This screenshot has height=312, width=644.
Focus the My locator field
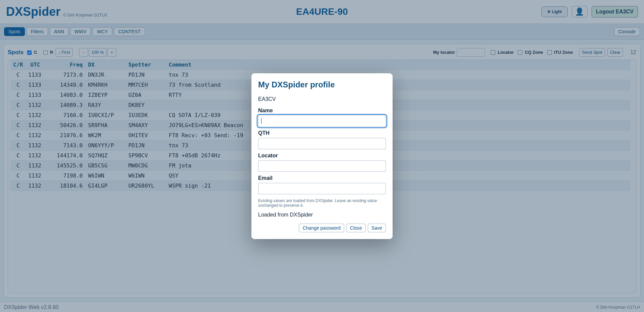[471, 52]
